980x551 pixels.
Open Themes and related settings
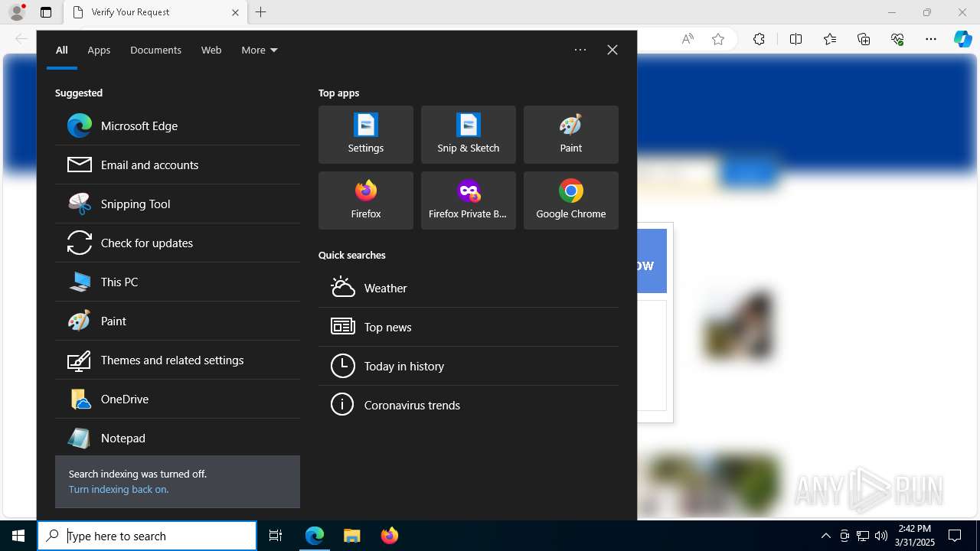178,360
